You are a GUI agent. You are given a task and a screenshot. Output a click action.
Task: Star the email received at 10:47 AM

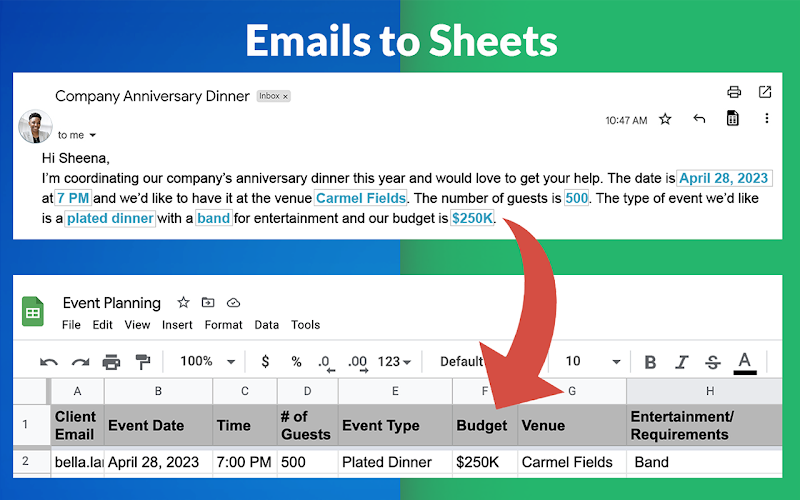click(x=665, y=119)
